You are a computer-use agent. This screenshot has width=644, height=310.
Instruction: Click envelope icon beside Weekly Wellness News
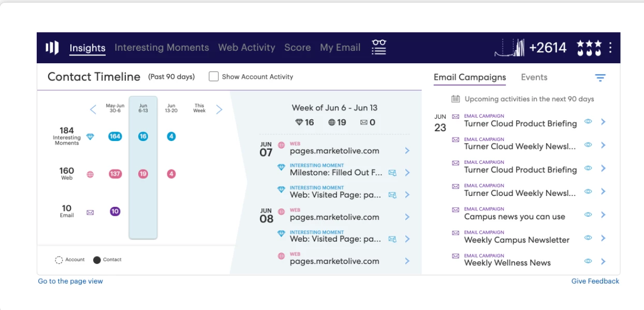[x=456, y=256]
